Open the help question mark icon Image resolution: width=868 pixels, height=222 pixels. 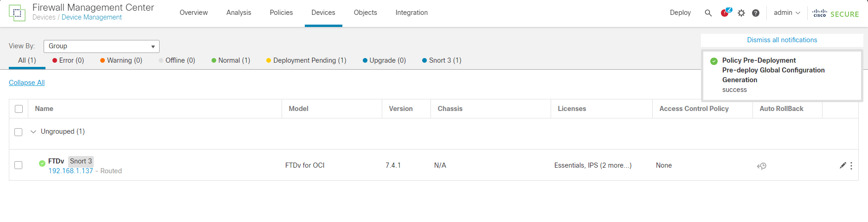pyautogui.click(x=756, y=13)
